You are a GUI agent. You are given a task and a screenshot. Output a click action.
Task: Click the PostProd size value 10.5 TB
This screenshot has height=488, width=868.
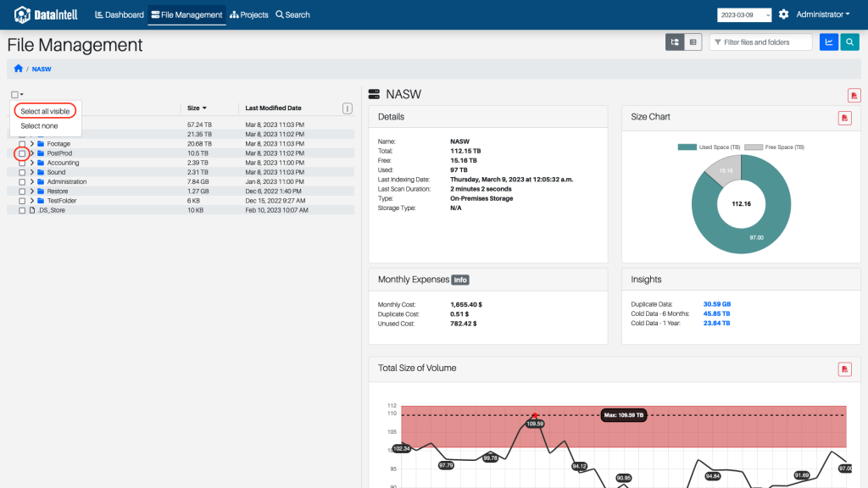coord(198,153)
